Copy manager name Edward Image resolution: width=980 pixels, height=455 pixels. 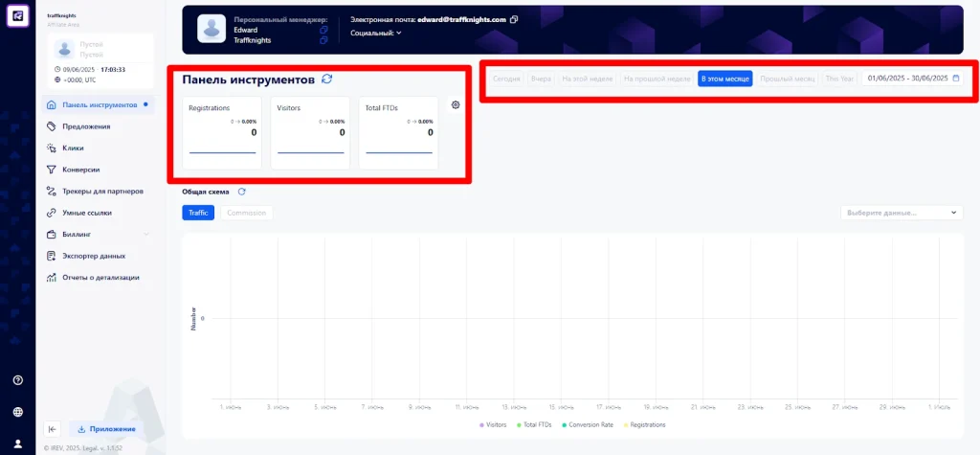pos(323,30)
